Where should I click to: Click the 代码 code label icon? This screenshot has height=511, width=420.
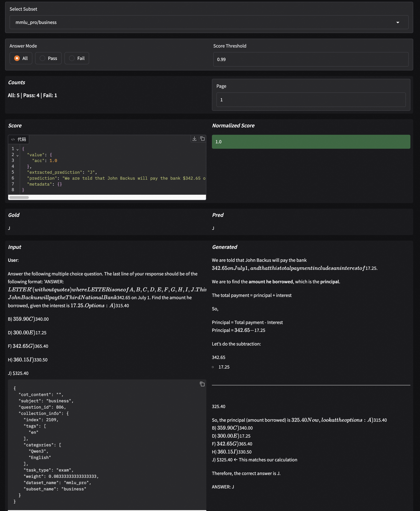[13, 139]
